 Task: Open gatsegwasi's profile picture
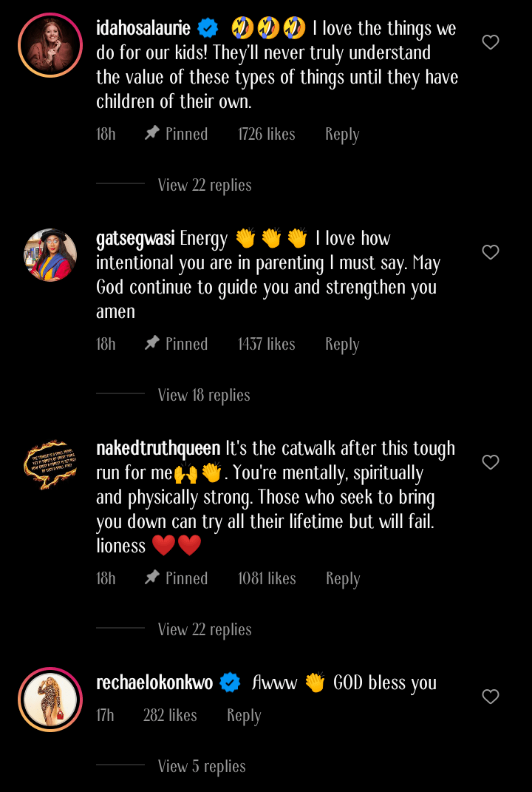click(50, 255)
